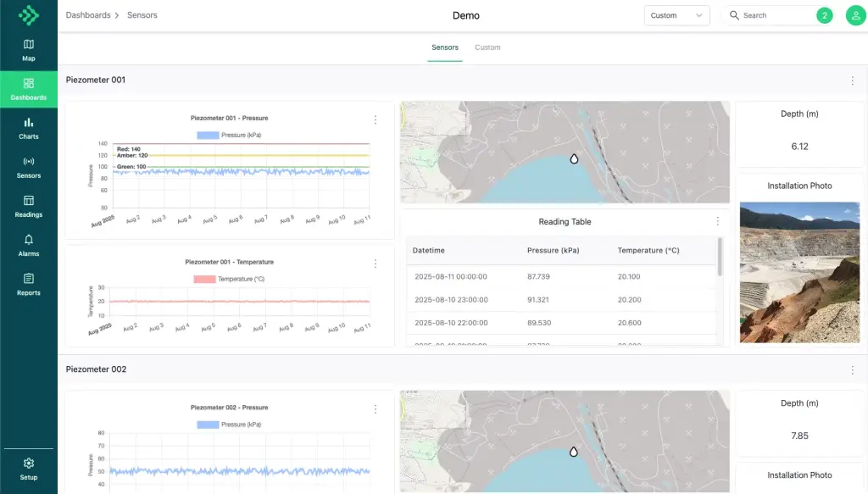Click the Reading Table title
Viewport: 868px width, 494px height.
(565, 221)
